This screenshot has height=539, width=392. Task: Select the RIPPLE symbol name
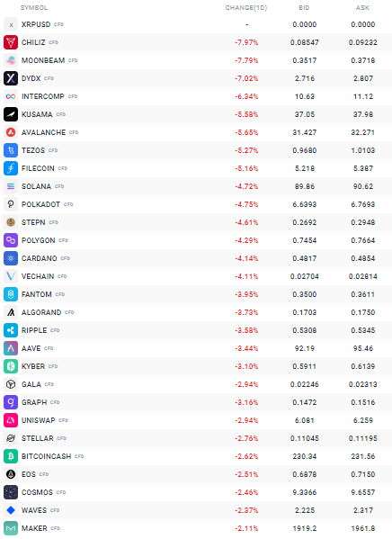tap(34, 330)
